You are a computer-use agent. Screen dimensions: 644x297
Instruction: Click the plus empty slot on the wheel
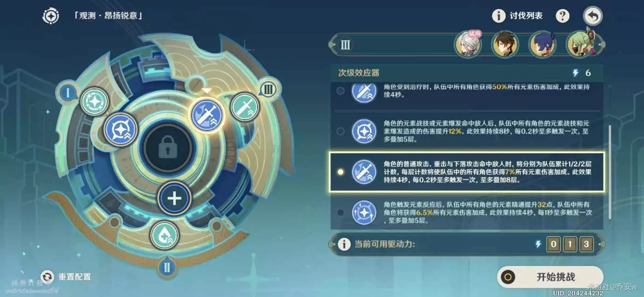pos(174,198)
